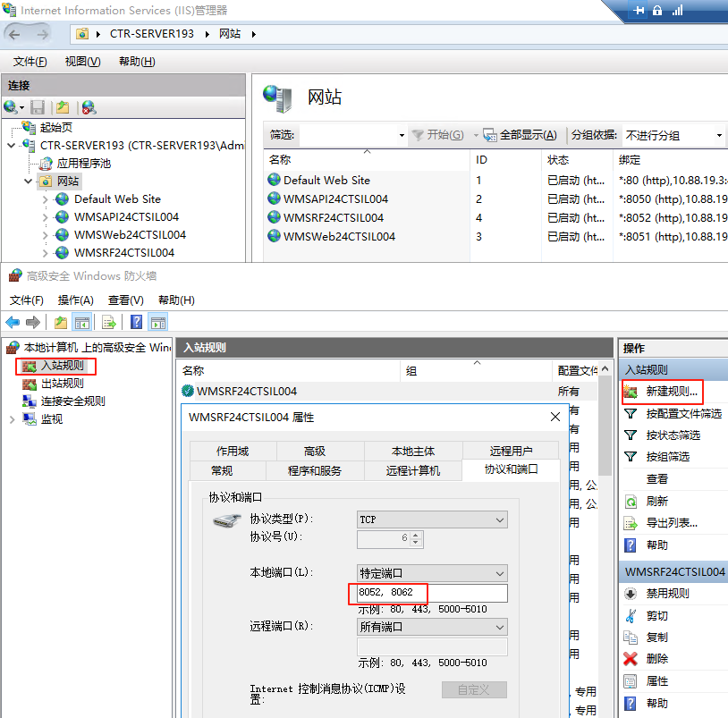This screenshot has height=718, width=728.
Task: Click the blue help icon in firewall toolbar
Action: (137, 323)
